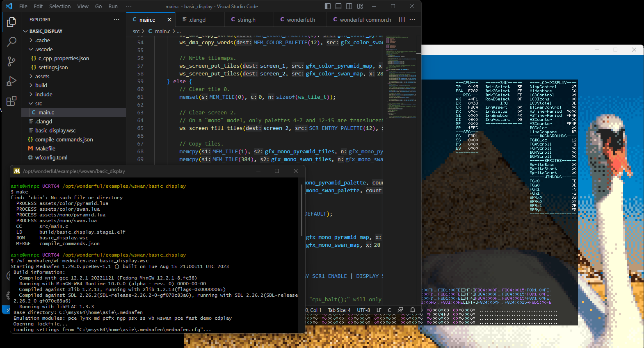Open the Search view icon
Image resolution: width=644 pixels, height=348 pixels.
11,41
